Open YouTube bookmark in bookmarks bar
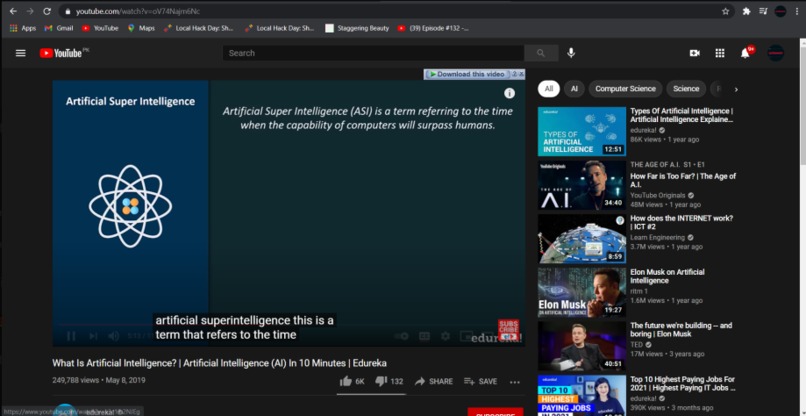 100,28
